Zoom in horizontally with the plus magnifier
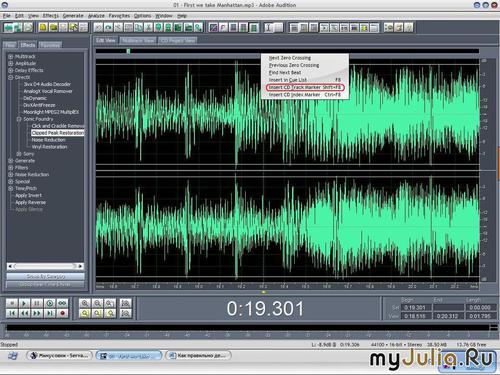Image resolution: width=500 pixels, height=375 pixels. click(x=85, y=303)
